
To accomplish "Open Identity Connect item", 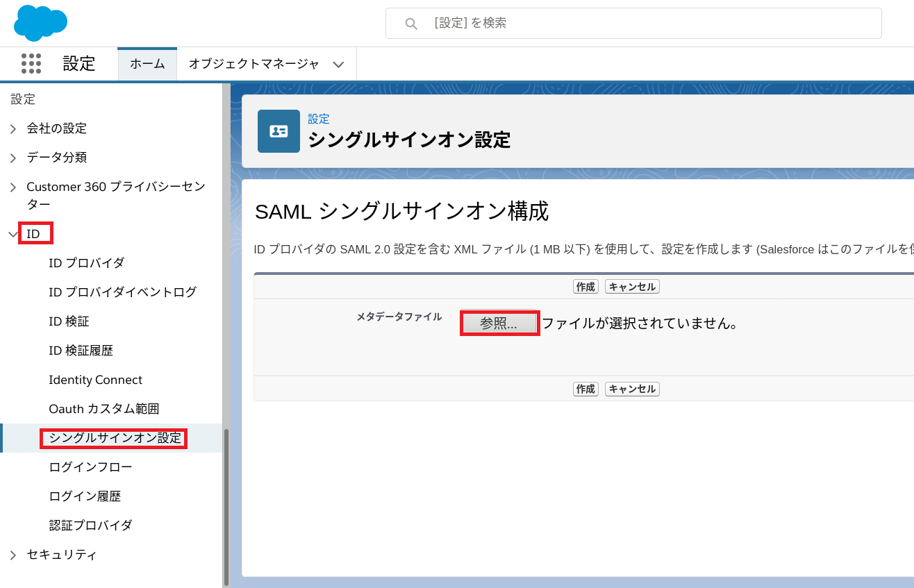I will pos(96,380).
